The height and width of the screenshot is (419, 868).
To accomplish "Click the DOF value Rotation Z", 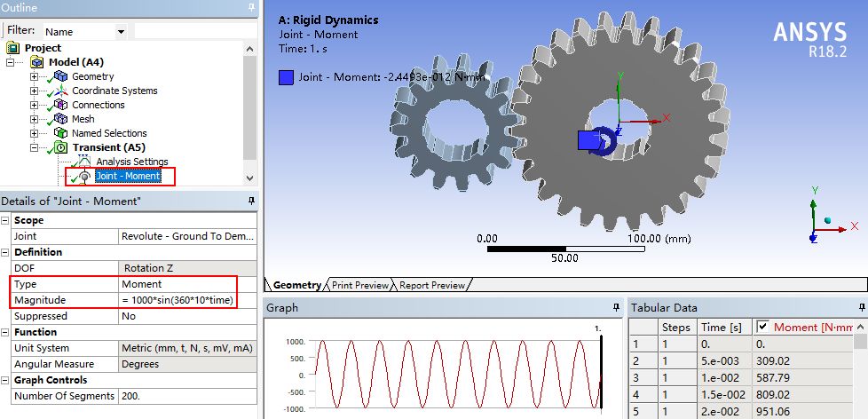I will [x=187, y=268].
